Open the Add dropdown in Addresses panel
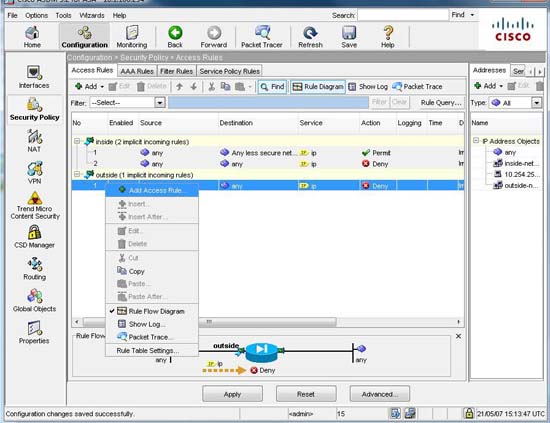 point(501,86)
